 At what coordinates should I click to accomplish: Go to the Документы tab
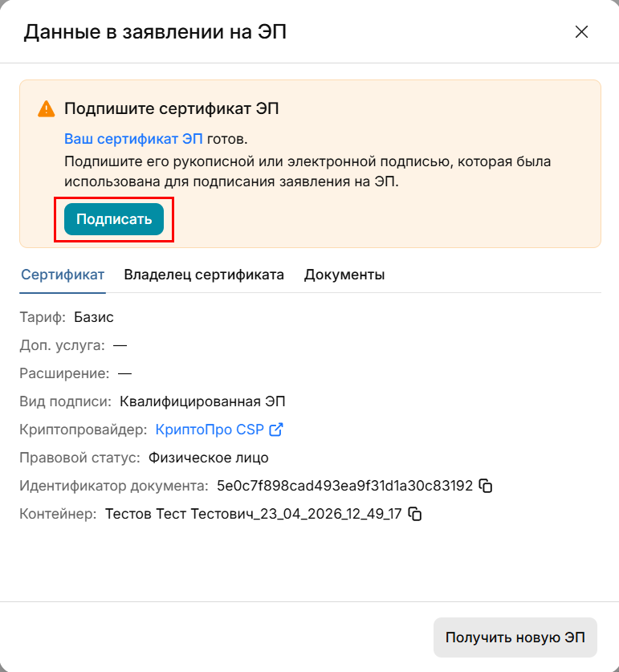tap(344, 275)
